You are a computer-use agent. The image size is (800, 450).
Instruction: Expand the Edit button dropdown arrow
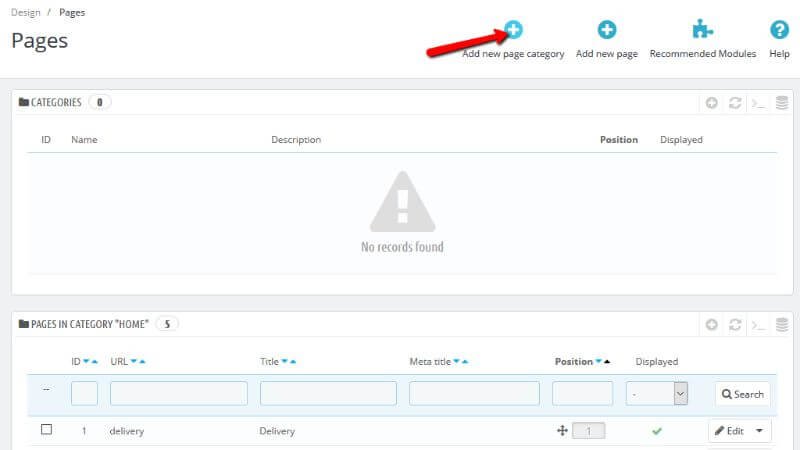tap(759, 431)
